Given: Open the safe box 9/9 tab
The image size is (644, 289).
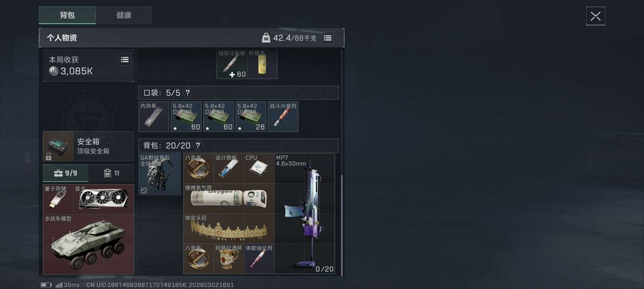Looking at the screenshot, I should click(x=66, y=173).
